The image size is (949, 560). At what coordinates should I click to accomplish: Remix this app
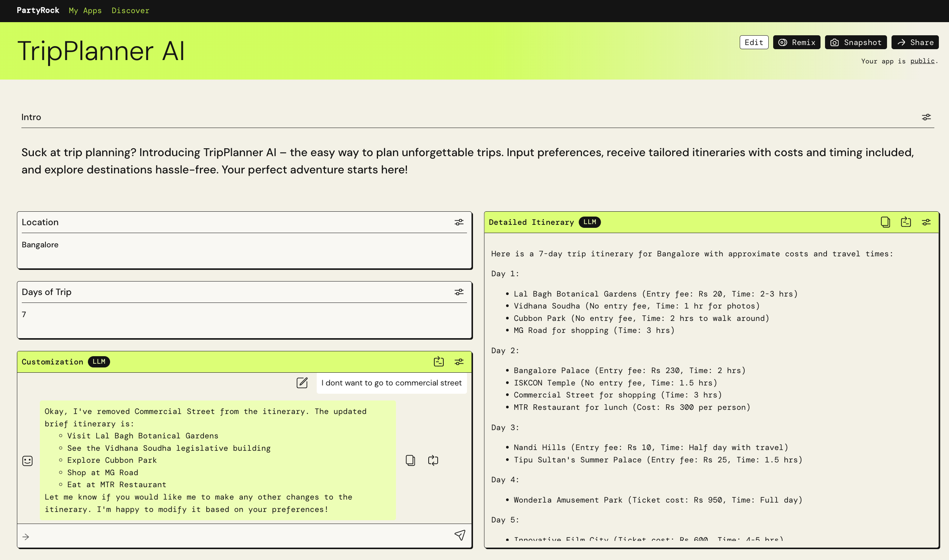(796, 42)
